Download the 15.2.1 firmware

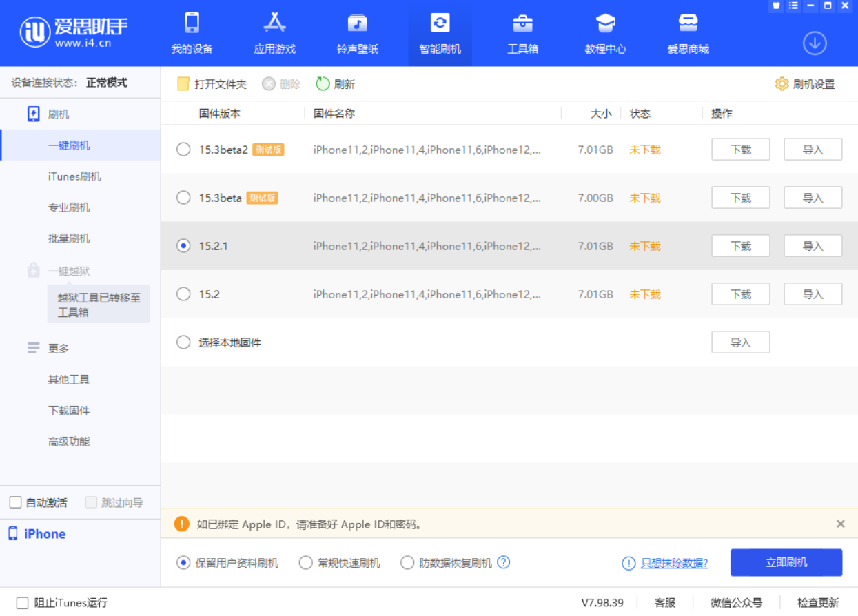(741, 246)
